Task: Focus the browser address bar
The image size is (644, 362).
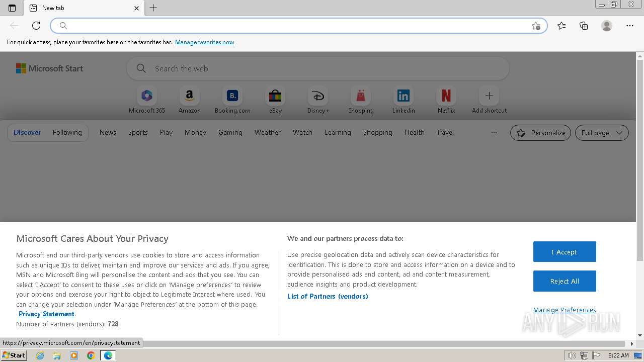Action: tap(299, 26)
